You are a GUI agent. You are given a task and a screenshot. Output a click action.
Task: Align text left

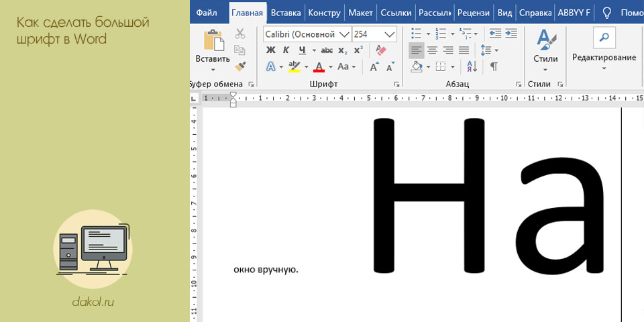(417, 50)
